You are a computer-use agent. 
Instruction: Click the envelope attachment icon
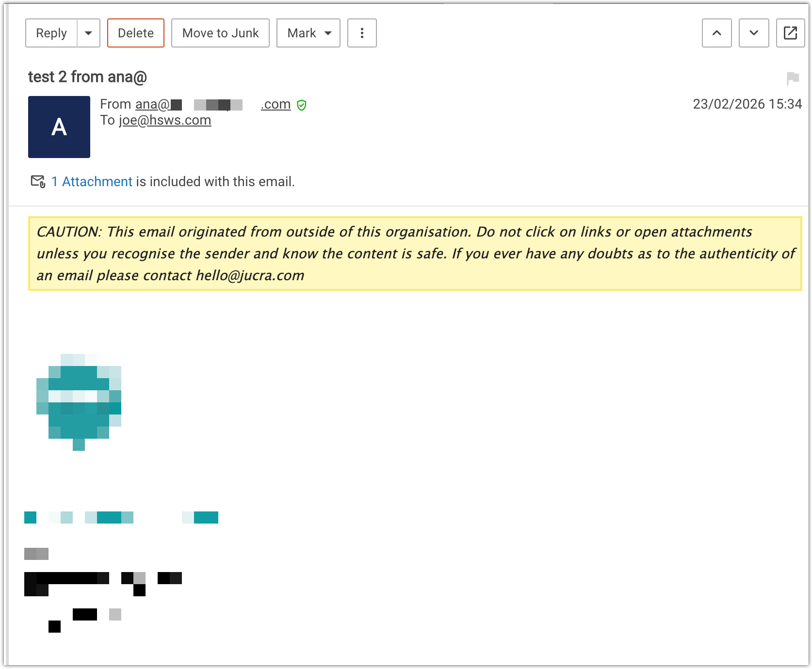(x=38, y=181)
